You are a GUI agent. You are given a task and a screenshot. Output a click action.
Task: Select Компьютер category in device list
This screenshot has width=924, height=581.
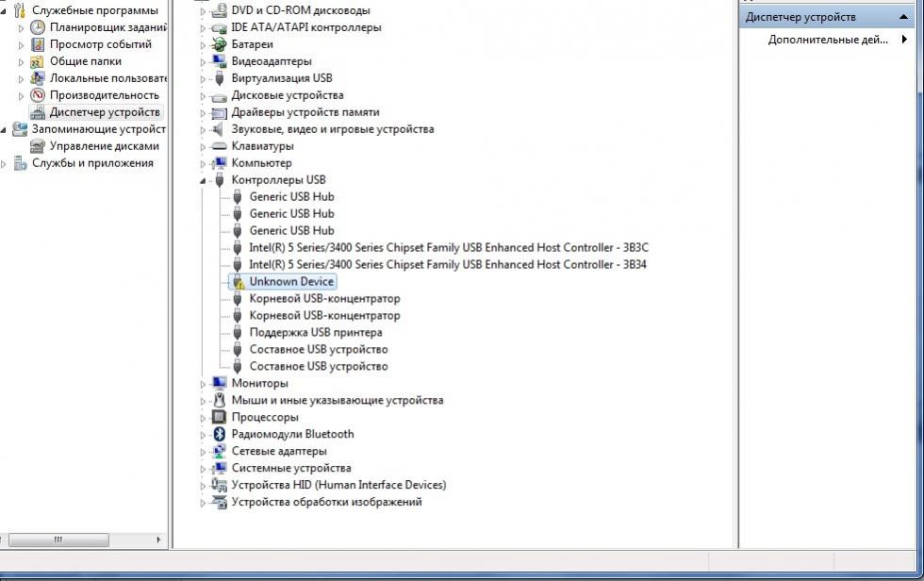coord(261,163)
